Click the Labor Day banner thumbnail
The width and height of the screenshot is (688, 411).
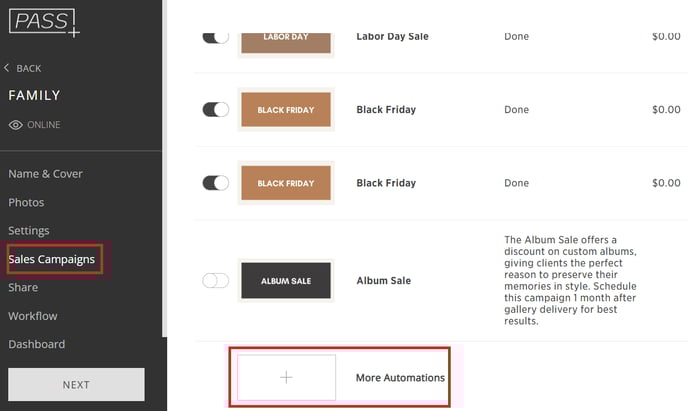click(286, 43)
